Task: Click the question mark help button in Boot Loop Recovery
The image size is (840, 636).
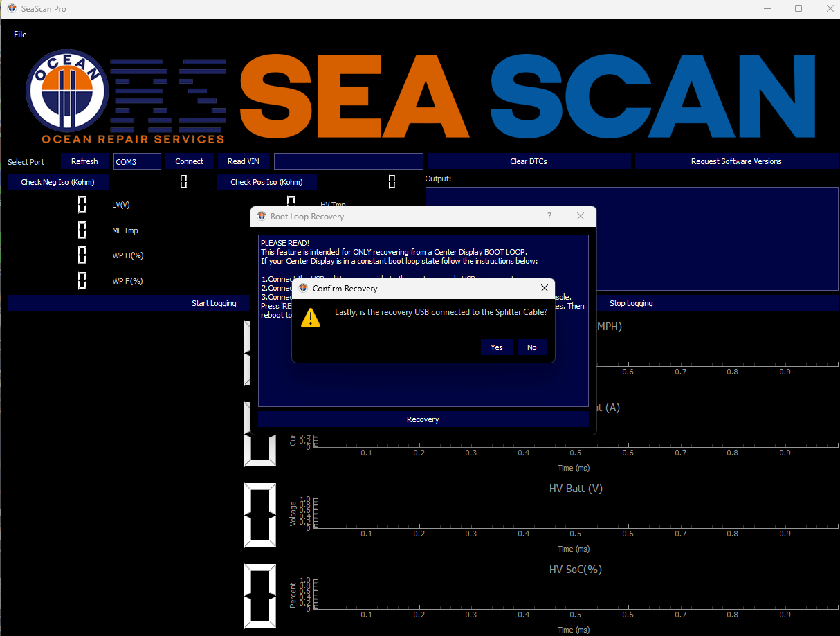Action: [x=549, y=216]
